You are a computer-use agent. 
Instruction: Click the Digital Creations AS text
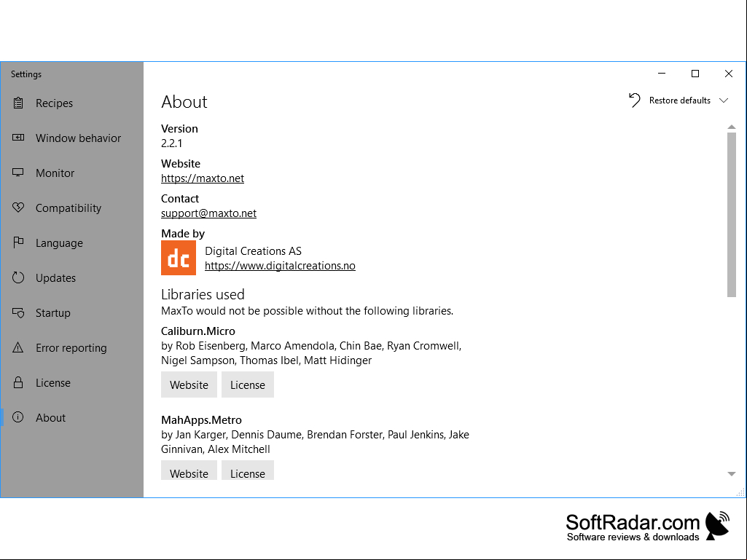click(x=253, y=251)
